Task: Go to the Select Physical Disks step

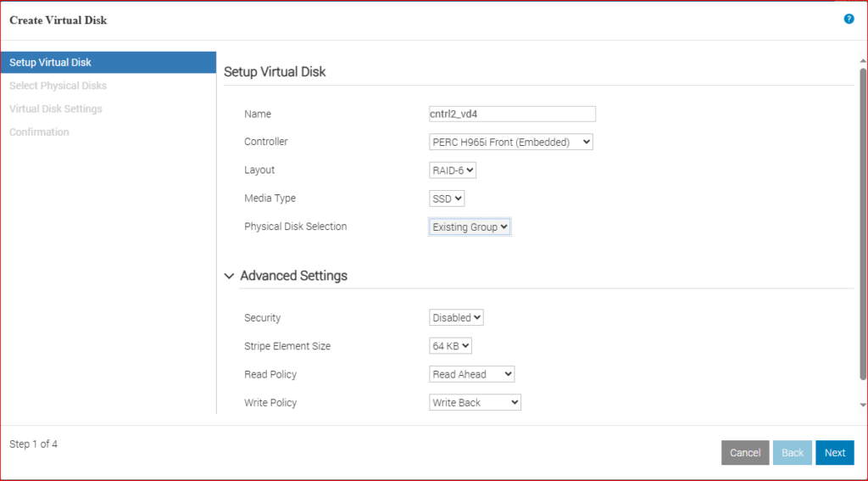Action: 58,86
